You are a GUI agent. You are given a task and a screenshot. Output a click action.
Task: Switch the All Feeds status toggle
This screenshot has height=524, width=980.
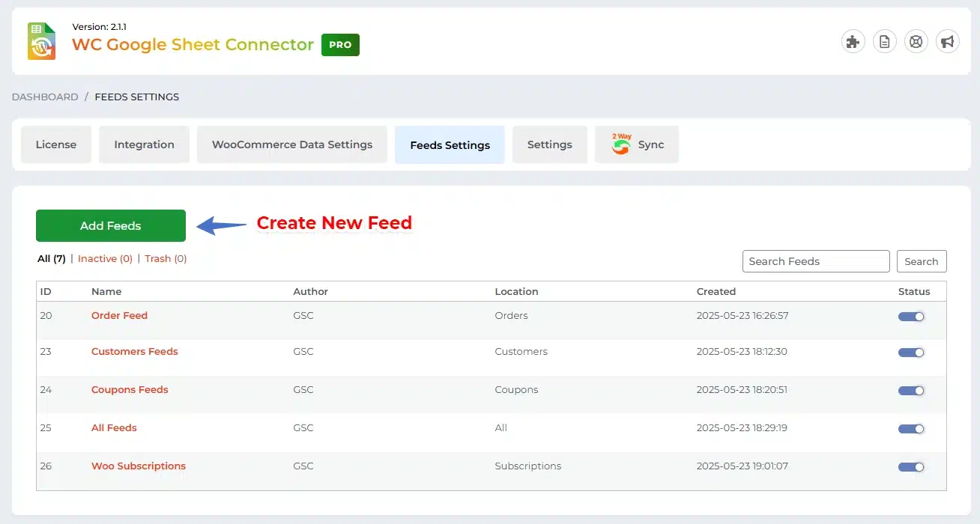coord(911,428)
